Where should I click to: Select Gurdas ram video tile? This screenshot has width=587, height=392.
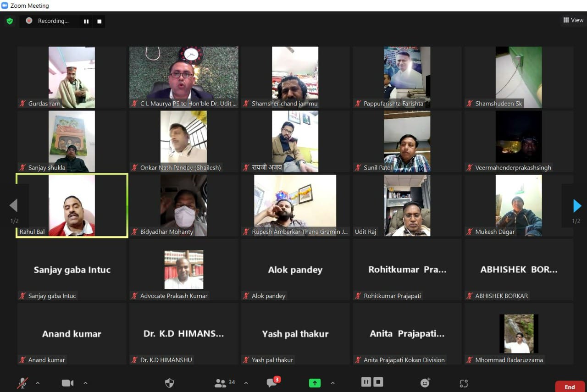(x=72, y=77)
